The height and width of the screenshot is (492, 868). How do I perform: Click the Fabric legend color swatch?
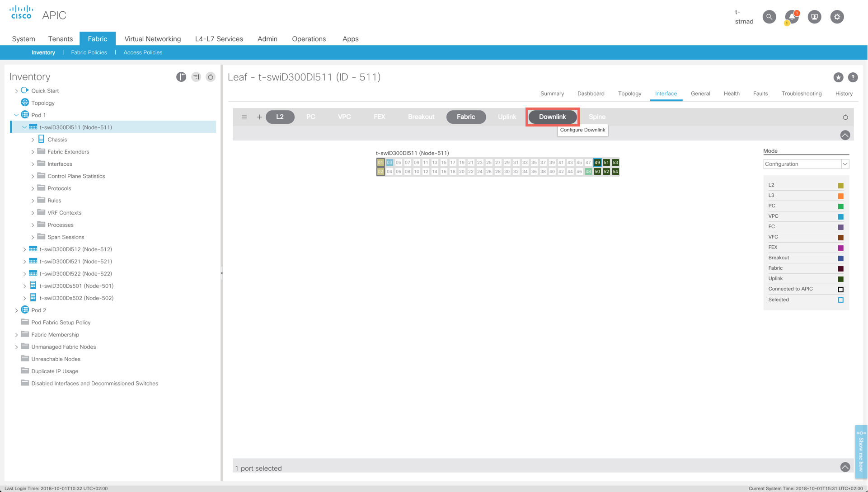tap(840, 269)
